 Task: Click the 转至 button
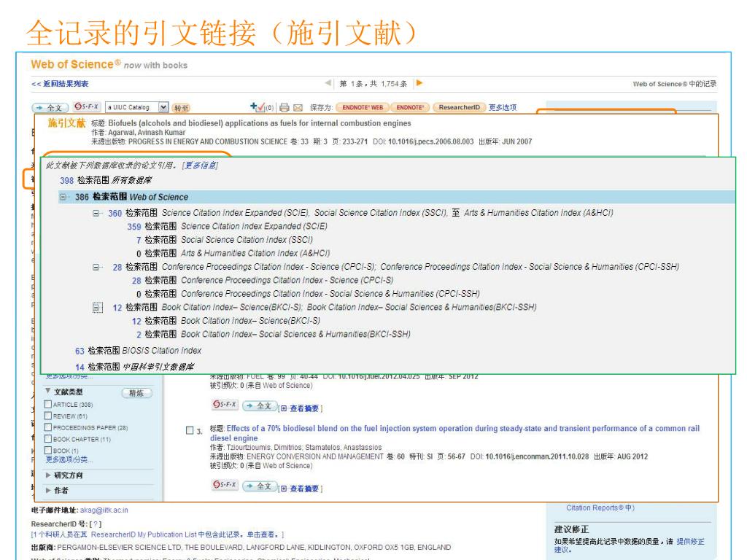(x=181, y=108)
